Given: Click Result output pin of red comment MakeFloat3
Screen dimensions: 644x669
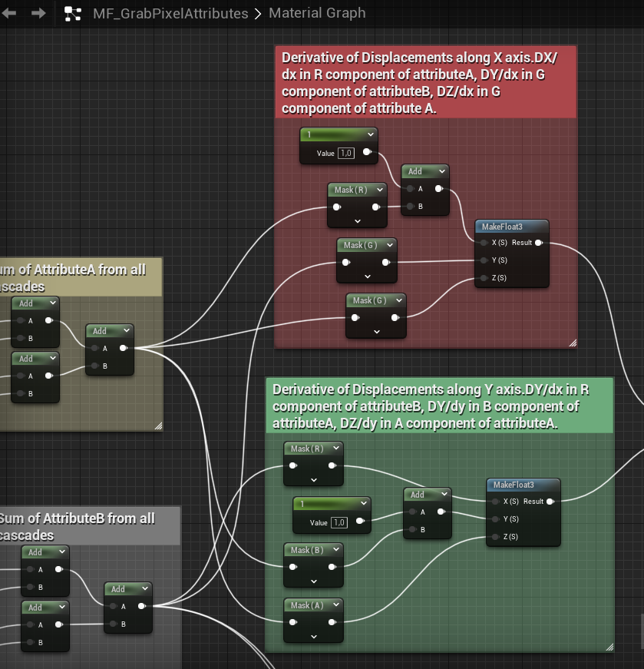Looking at the screenshot, I should 539,243.
